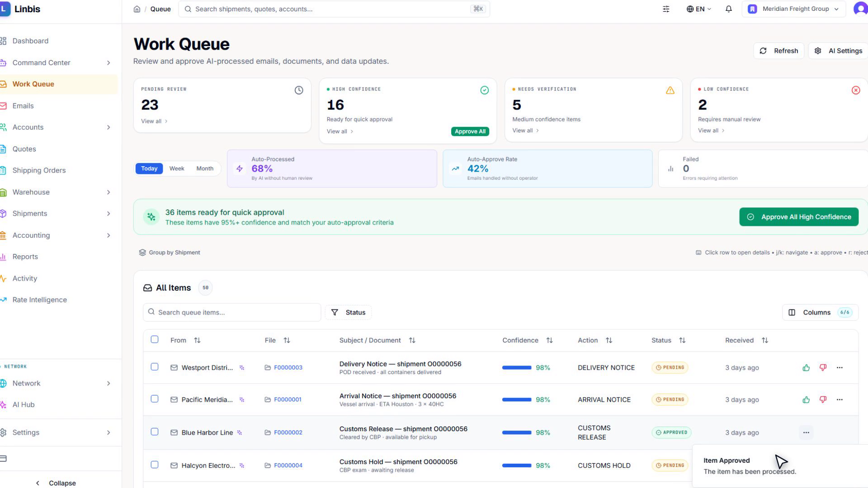Reject the Westport Distri... item with thumbs down
The image size is (868, 488).
823,368
